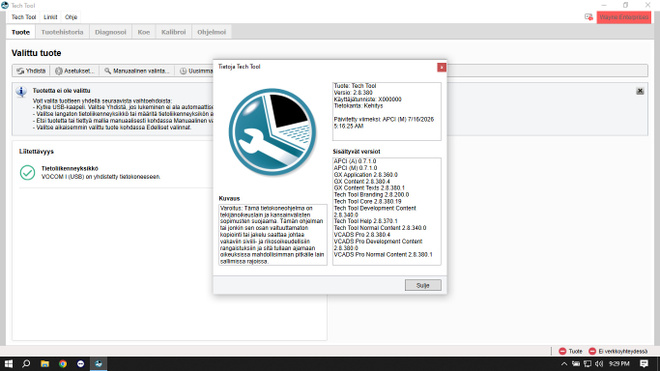
Task: Open the Diagnosoi tab
Action: 110,32
